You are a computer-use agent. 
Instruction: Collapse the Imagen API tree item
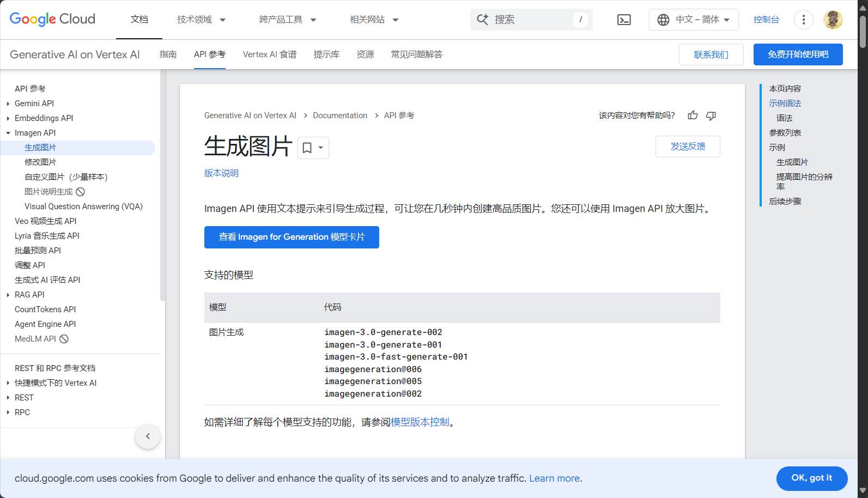(8, 133)
